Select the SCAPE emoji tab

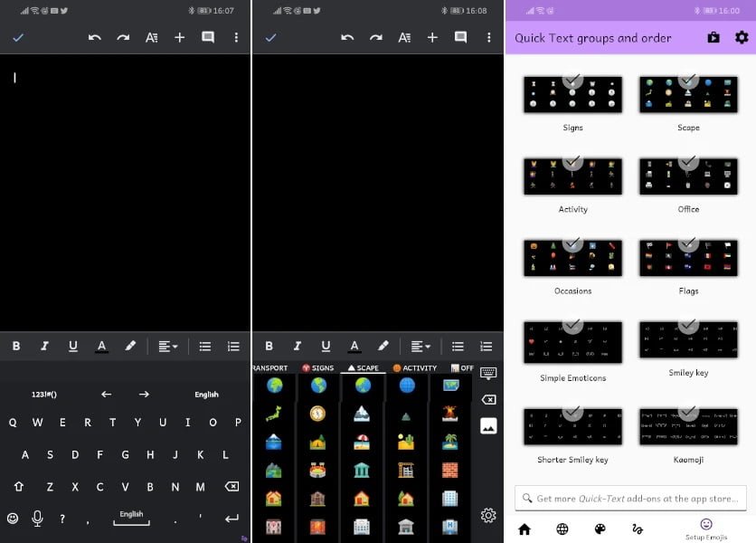(x=364, y=367)
